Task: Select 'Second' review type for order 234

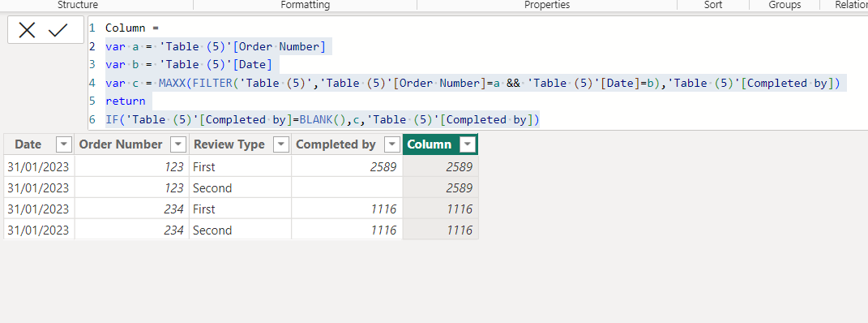Action: [240, 230]
